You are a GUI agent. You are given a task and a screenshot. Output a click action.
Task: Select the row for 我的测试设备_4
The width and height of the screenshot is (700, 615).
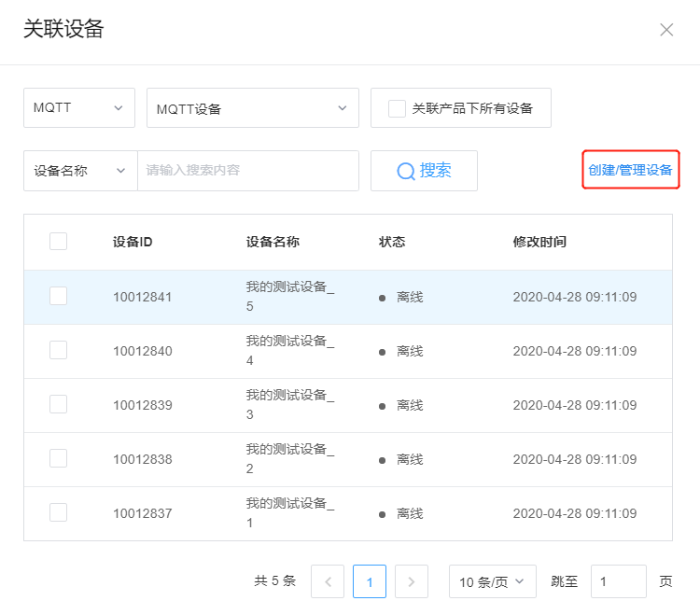click(348, 351)
